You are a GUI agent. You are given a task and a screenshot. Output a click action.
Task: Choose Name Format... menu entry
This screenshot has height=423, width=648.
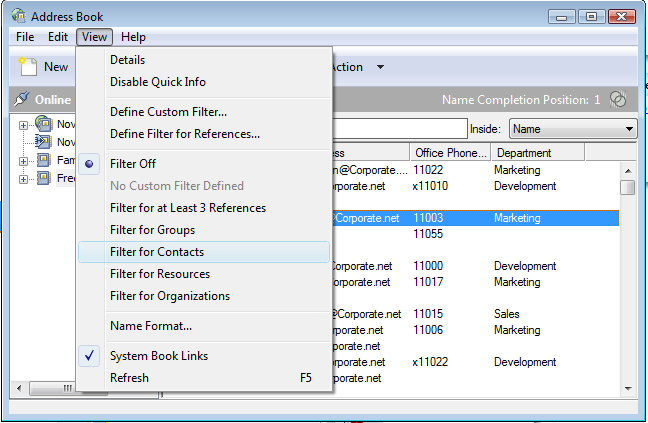204,326
